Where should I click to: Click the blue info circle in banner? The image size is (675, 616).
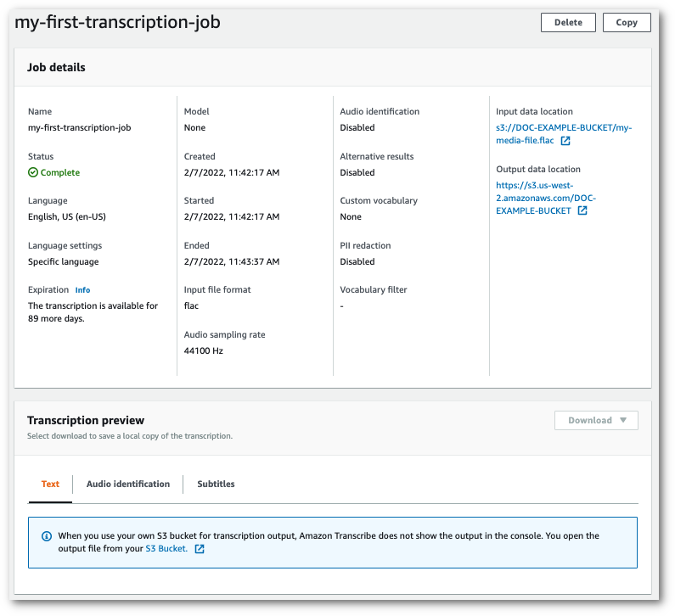pyautogui.click(x=46, y=536)
